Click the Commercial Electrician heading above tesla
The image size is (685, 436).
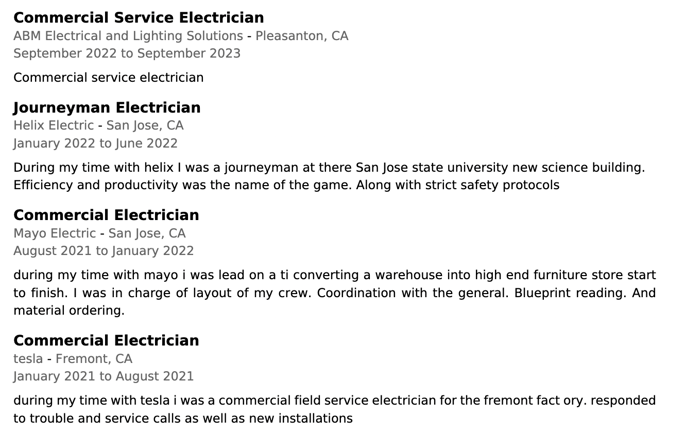tap(106, 340)
